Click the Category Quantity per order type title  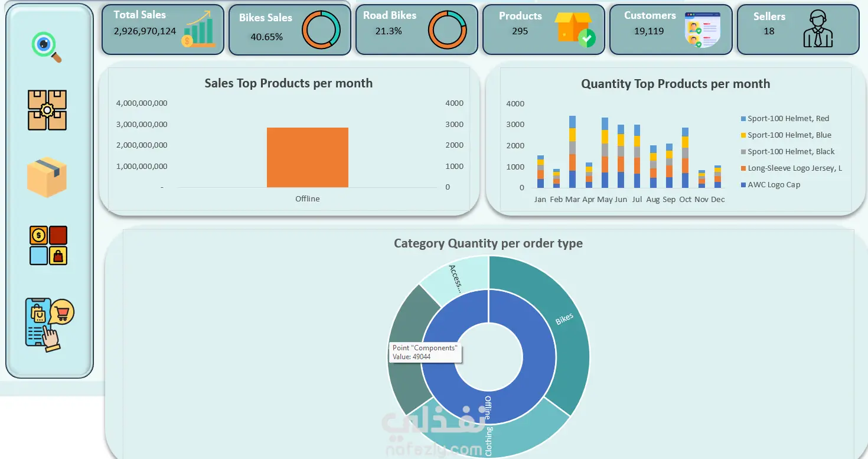coord(488,243)
